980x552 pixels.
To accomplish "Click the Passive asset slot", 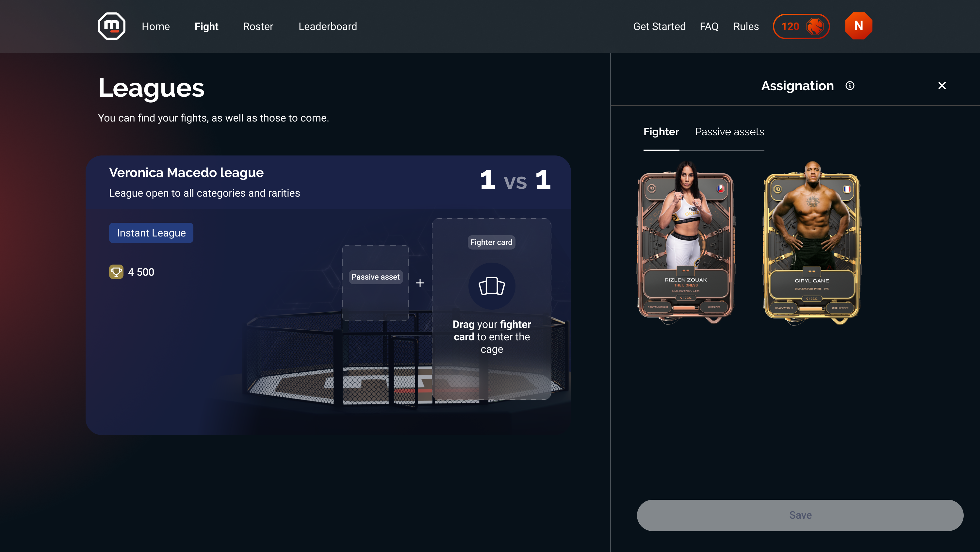I will pyautogui.click(x=375, y=283).
